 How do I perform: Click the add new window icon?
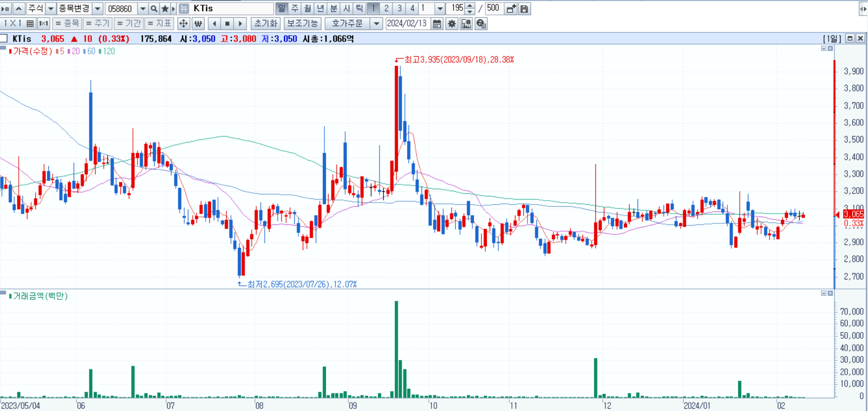[x=511, y=9]
